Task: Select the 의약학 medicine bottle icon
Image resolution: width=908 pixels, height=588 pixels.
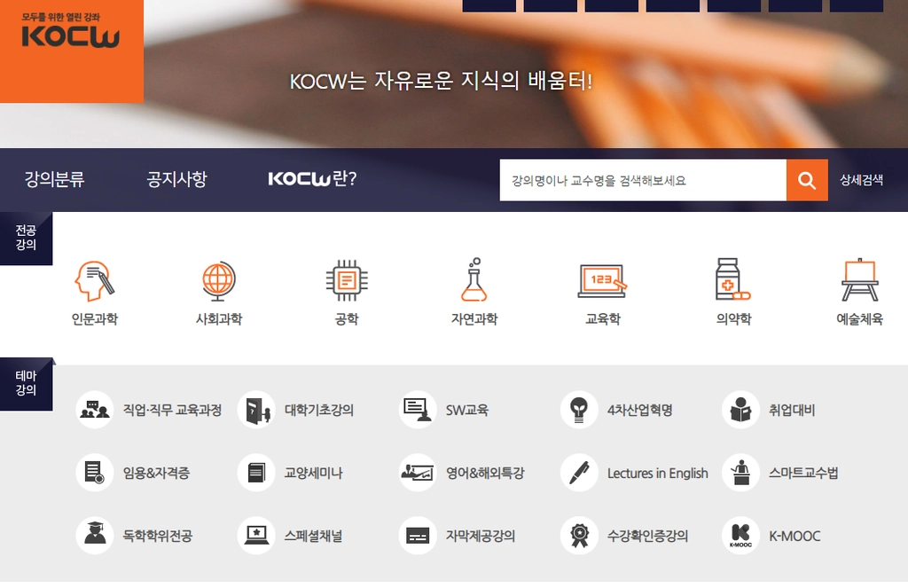Action: point(732,279)
